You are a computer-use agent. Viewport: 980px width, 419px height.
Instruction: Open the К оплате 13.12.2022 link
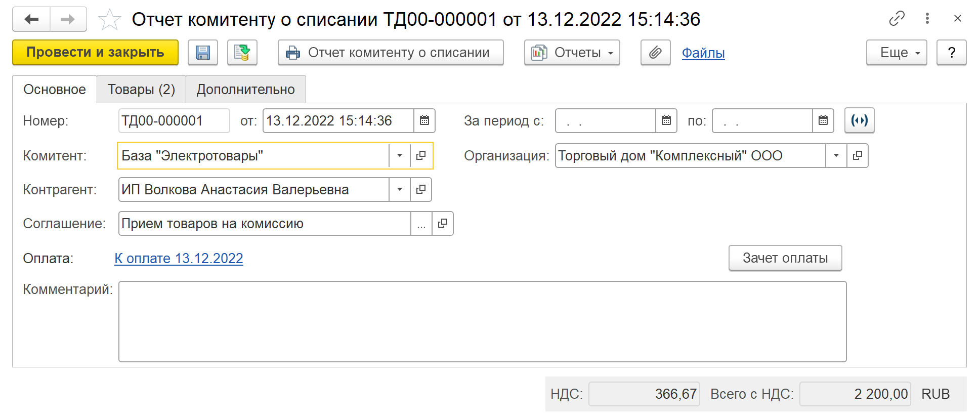(179, 259)
